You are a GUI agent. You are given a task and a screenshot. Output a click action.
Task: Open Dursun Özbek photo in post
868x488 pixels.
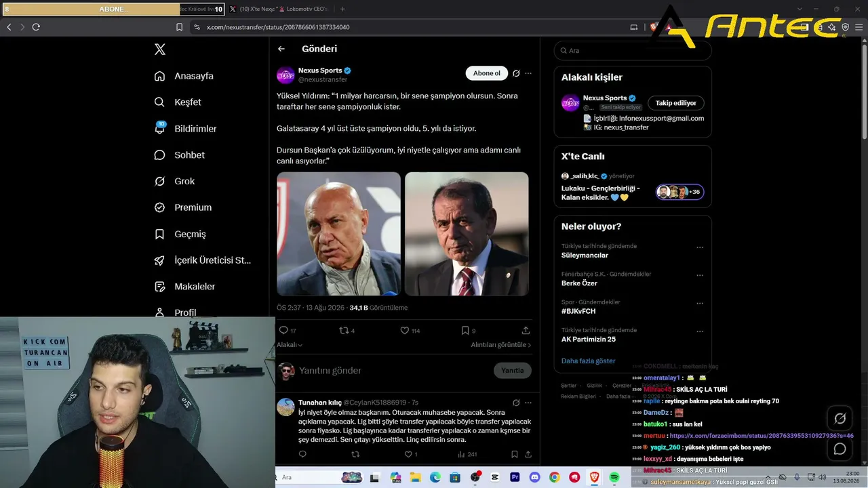(x=467, y=234)
